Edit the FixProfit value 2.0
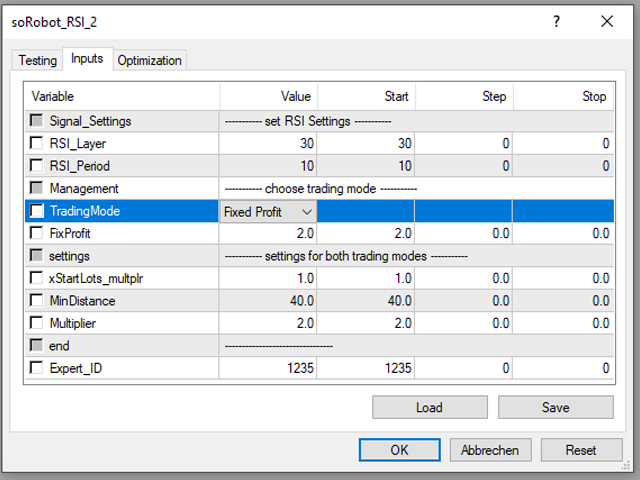This screenshot has width=640, height=480. pyautogui.click(x=268, y=233)
